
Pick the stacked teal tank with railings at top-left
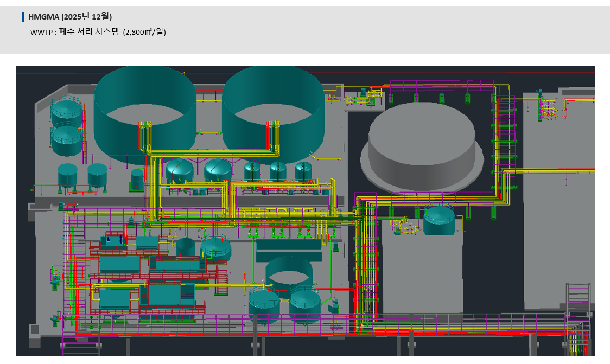(67, 125)
